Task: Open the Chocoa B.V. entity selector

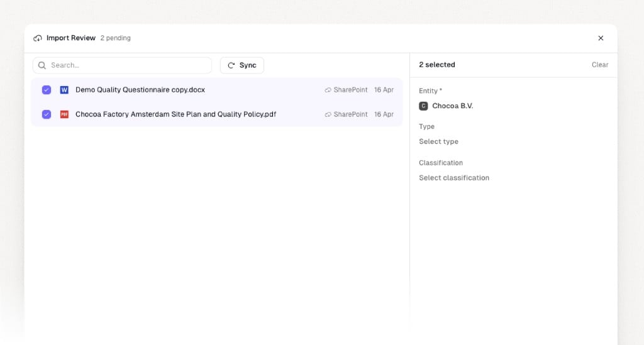Action: tap(446, 106)
